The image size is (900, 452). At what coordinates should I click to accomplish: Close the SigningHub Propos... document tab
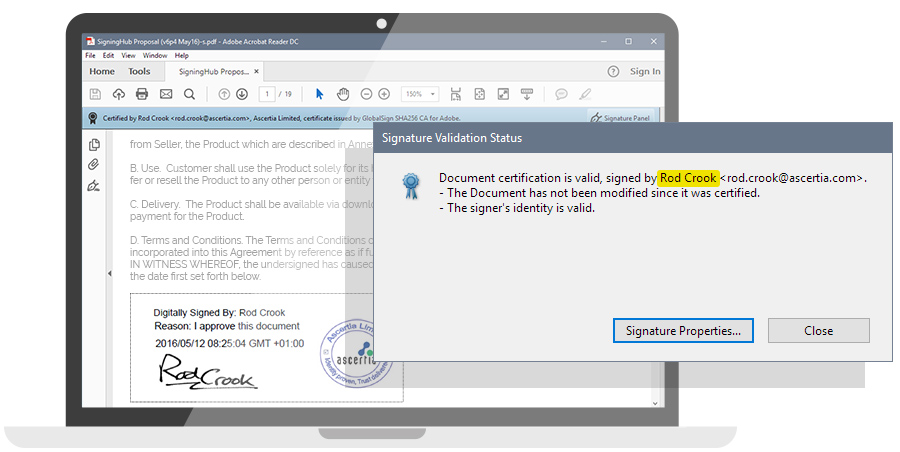pos(257,72)
